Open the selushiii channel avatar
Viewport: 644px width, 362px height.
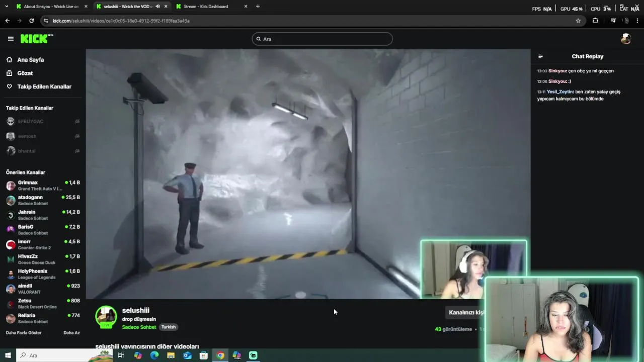(x=106, y=317)
